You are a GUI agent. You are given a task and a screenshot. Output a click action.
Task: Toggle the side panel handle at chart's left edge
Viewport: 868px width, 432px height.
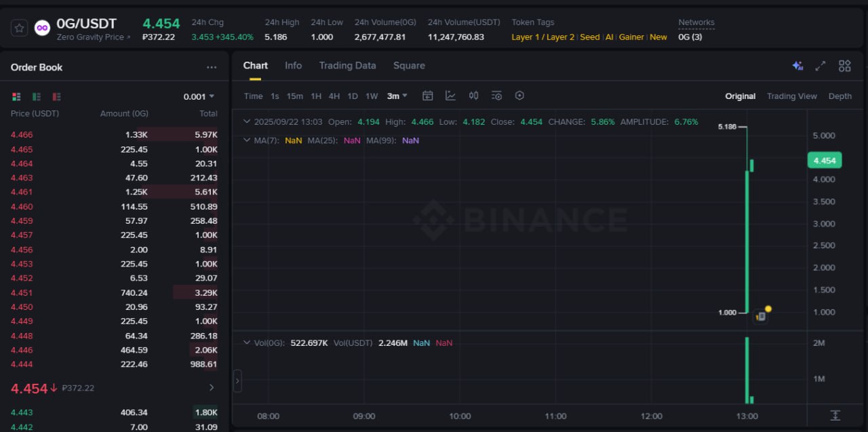pyautogui.click(x=237, y=381)
